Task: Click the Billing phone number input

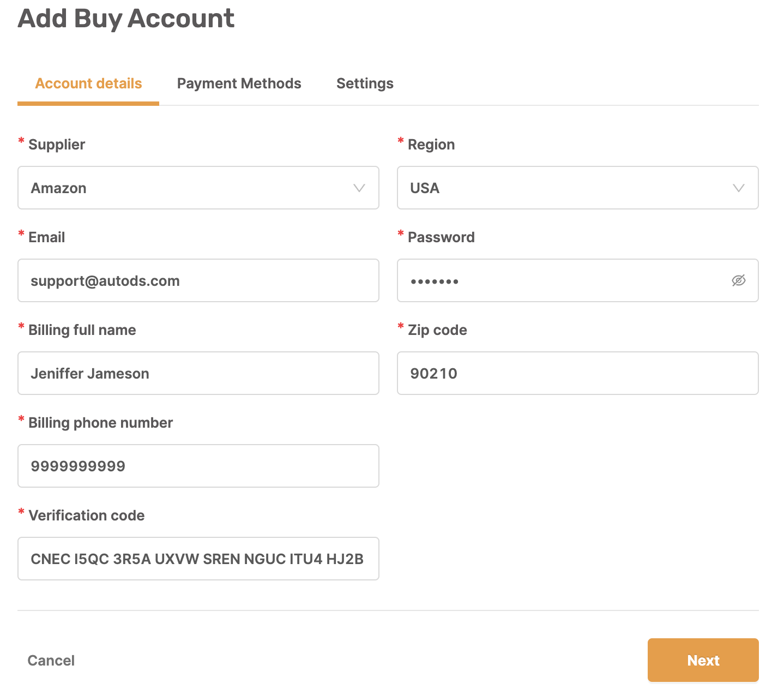Action: coord(198,466)
